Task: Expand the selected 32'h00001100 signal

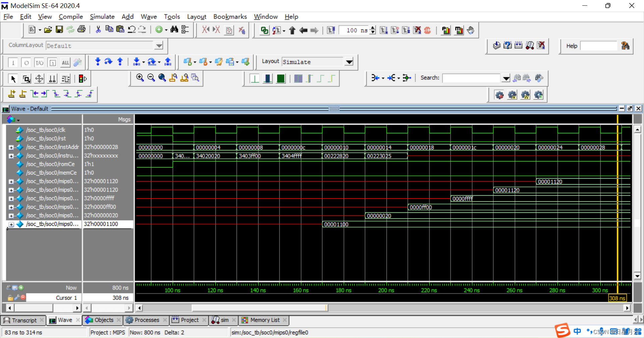Action: [x=11, y=224]
